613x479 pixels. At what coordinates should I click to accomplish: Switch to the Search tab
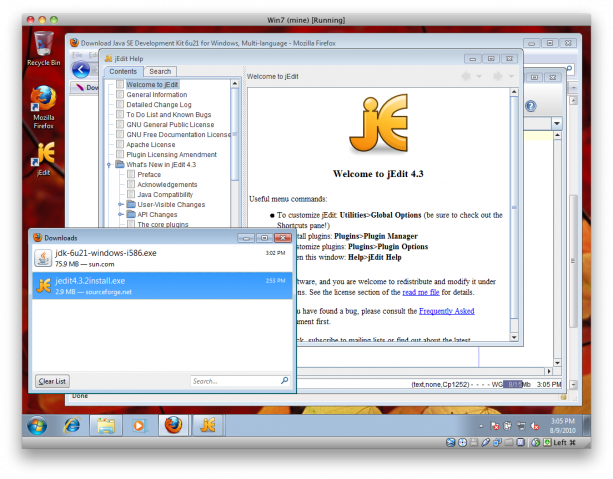160,72
